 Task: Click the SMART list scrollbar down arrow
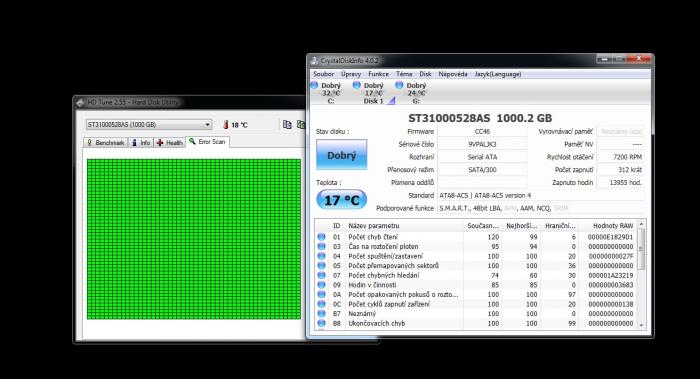tap(642, 325)
